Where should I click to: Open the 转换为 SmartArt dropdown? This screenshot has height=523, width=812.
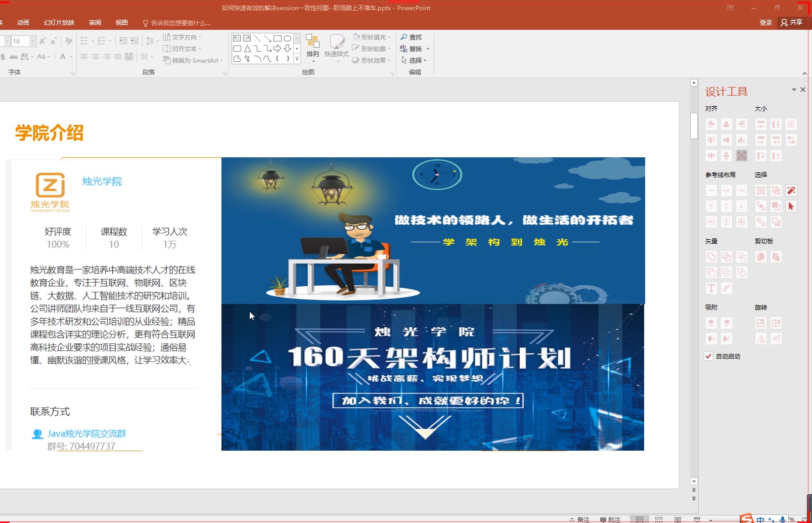click(x=193, y=60)
